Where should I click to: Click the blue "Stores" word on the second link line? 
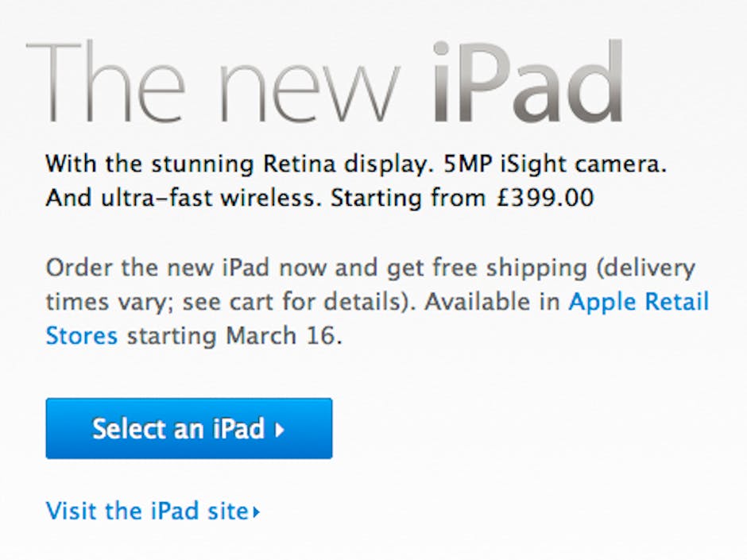pos(81,336)
